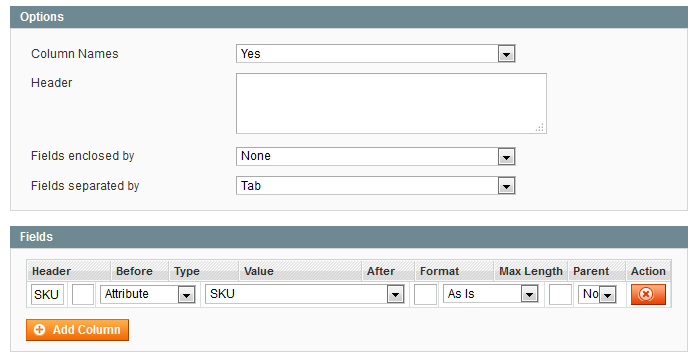The image size is (700, 361).
Task: Open the Fields enclosed by dropdown
Action: click(x=375, y=156)
